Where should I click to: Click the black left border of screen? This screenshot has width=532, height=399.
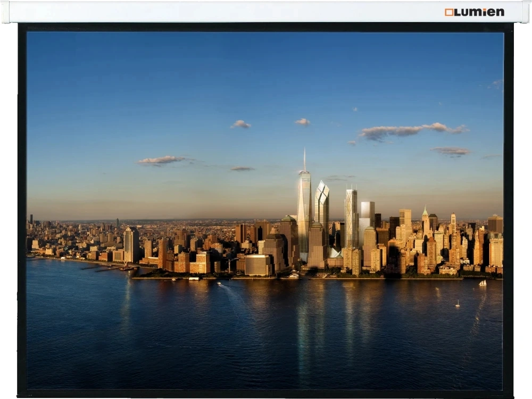22,213
